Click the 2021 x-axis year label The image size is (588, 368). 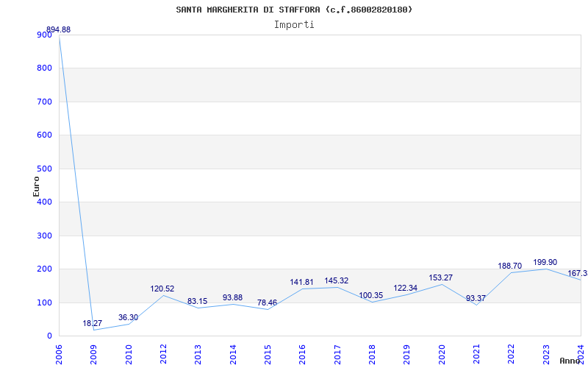pyautogui.click(x=476, y=355)
